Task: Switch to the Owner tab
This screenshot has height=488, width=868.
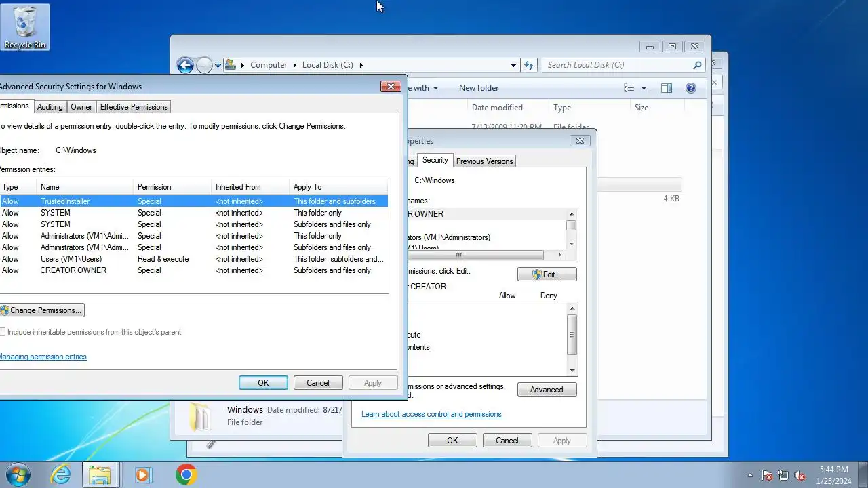Action: click(x=81, y=107)
